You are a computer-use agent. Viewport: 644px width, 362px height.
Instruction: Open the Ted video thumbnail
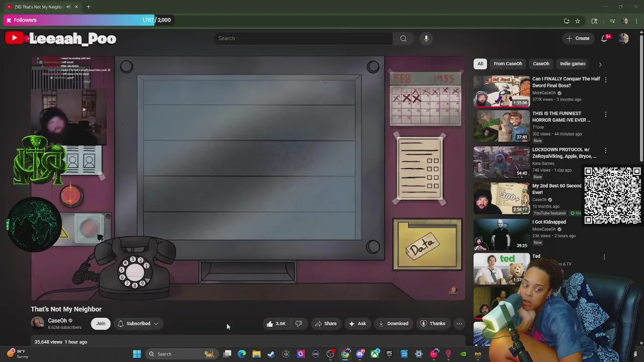[x=502, y=269]
